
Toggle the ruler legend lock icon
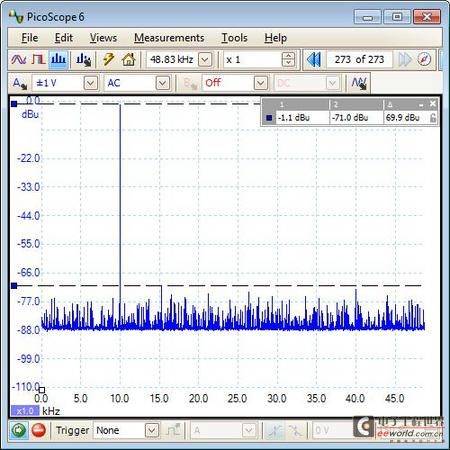click(433, 118)
